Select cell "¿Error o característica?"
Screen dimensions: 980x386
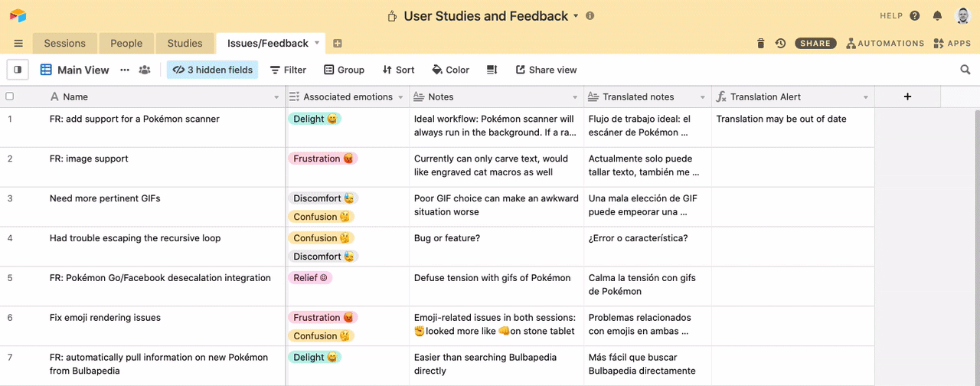click(x=648, y=247)
